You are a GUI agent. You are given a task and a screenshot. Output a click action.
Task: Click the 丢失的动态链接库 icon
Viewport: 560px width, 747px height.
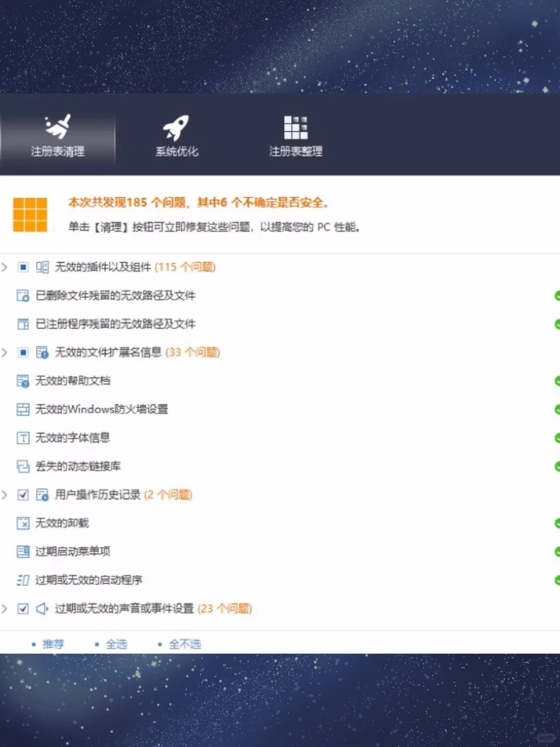pyautogui.click(x=23, y=466)
